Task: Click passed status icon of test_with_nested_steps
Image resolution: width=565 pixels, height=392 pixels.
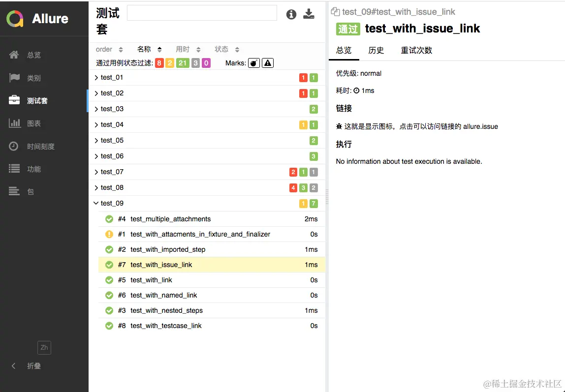Action: pos(109,310)
